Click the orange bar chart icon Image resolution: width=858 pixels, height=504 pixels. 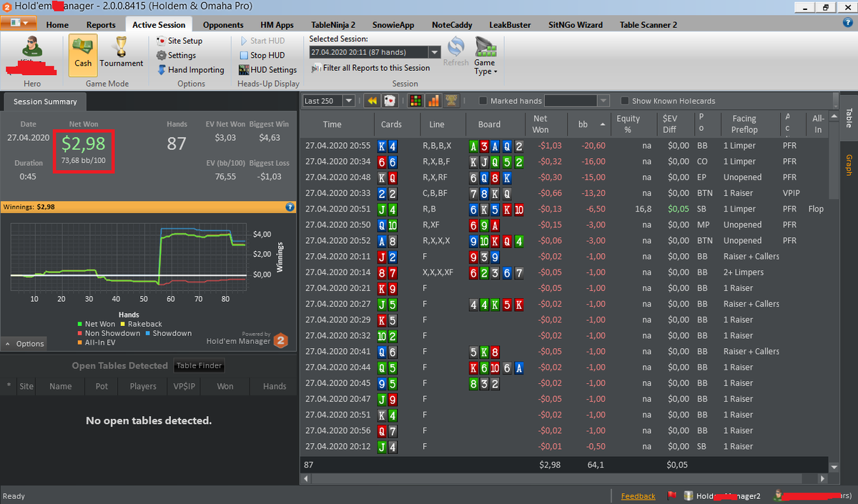coord(433,101)
